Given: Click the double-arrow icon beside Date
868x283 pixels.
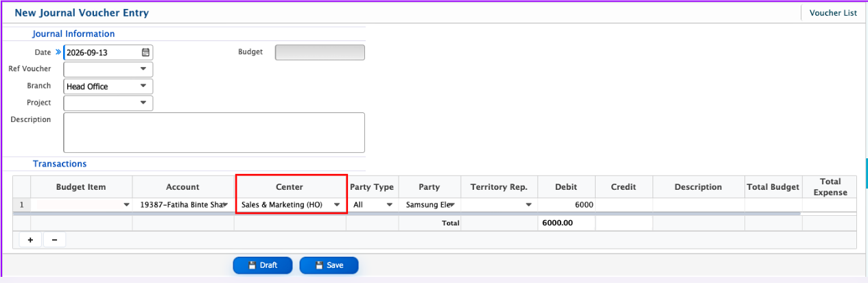Looking at the screenshot, I should [58, 52].
